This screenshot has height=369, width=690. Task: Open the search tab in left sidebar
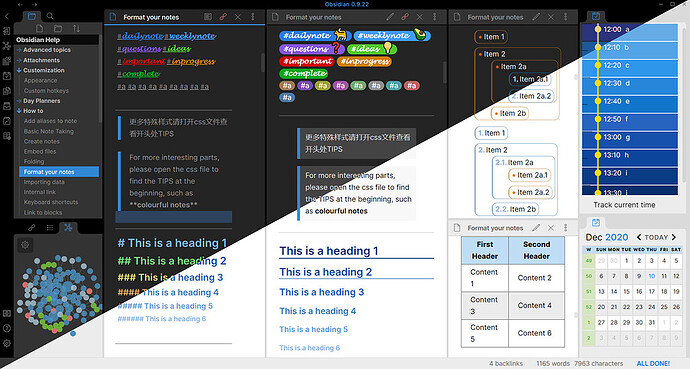coord(50,16)
